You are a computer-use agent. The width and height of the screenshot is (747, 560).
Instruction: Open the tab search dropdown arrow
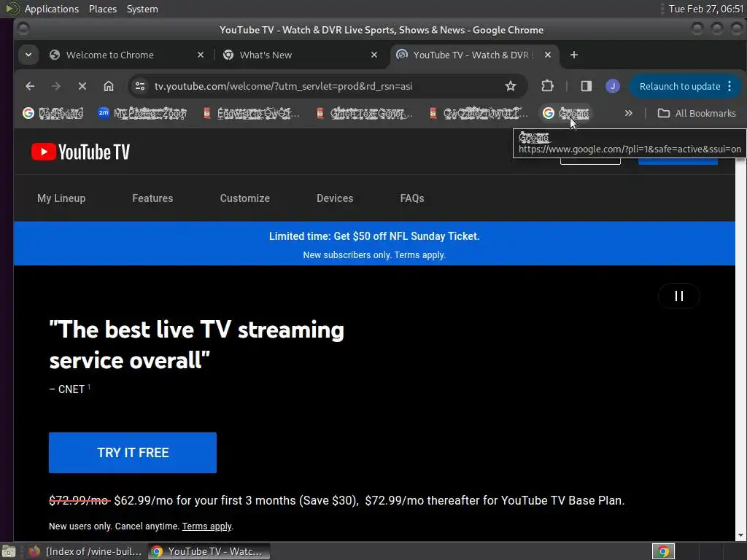click(x=28, y=55)
